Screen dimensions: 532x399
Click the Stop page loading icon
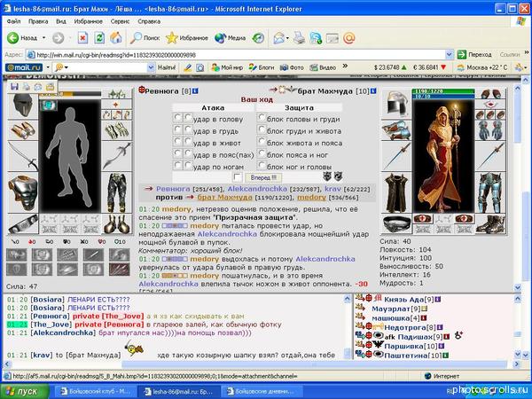point(82,37)
